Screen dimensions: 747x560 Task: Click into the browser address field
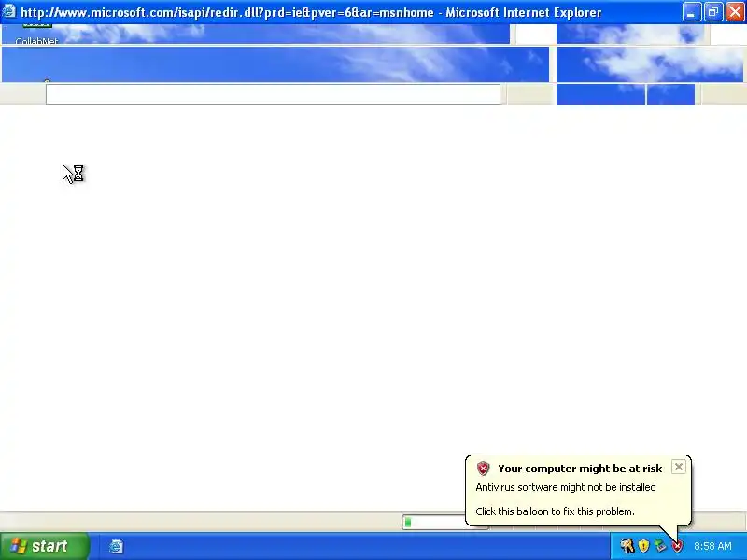click(274, 94)
